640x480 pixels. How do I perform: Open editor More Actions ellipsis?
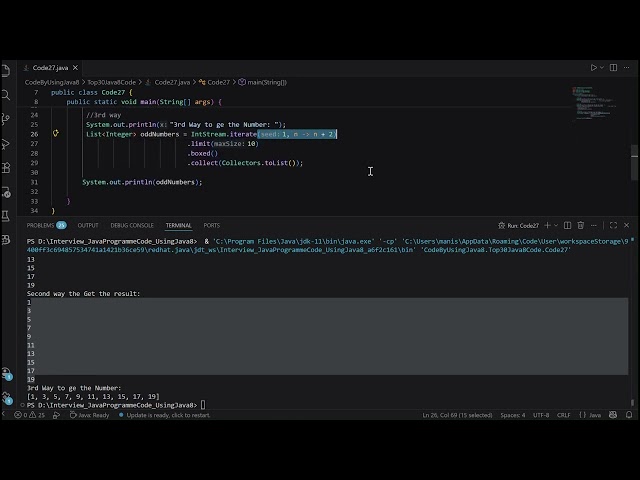point(627,68)
